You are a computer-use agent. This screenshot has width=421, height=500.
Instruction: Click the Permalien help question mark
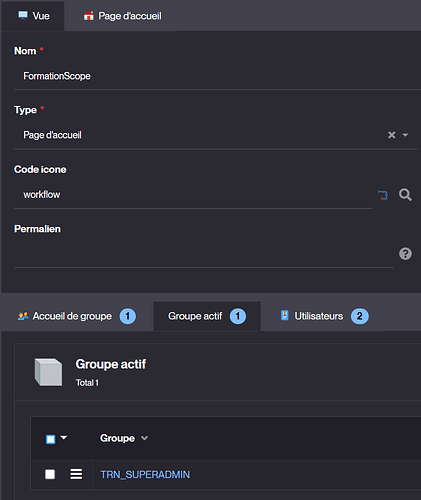pyautogui.click(x=405, y=254)
